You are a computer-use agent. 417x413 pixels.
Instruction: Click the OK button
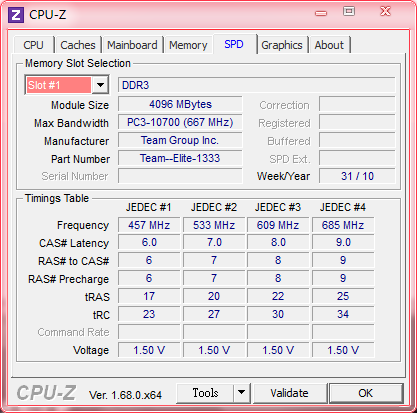point(366,393)
